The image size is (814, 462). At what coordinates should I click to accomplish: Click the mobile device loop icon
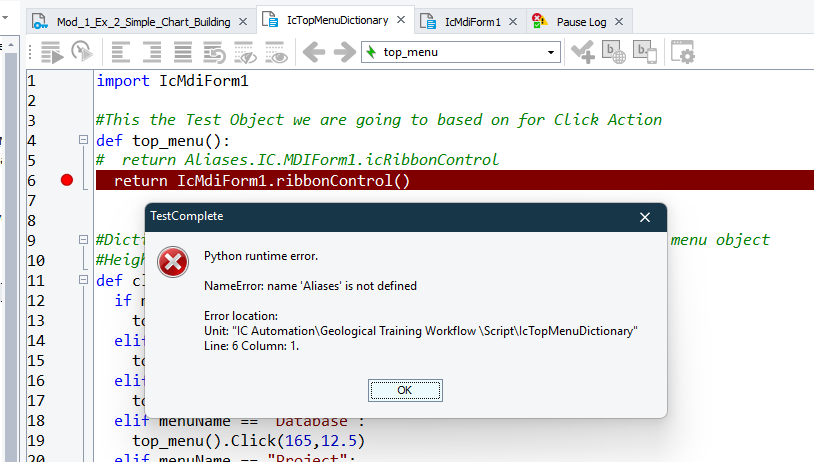tap(645, 52)
